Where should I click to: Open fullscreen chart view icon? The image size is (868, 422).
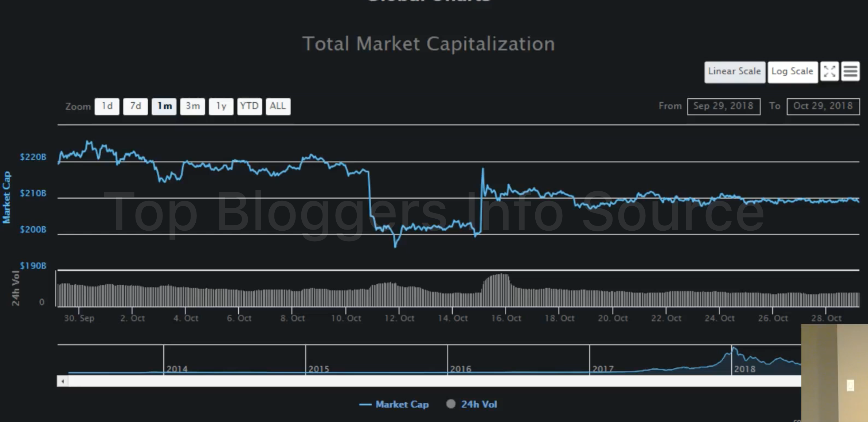coord(829,71)
